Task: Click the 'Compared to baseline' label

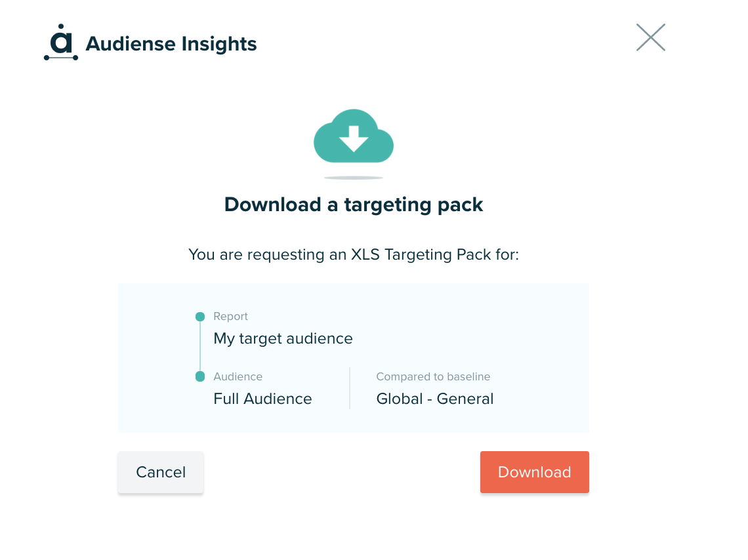Action: point(433,376)
